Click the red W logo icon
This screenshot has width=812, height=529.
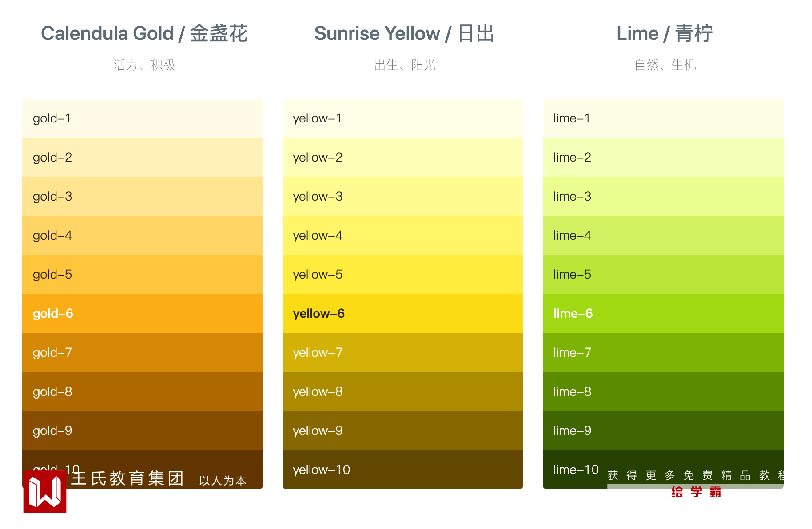coord(45,491)
